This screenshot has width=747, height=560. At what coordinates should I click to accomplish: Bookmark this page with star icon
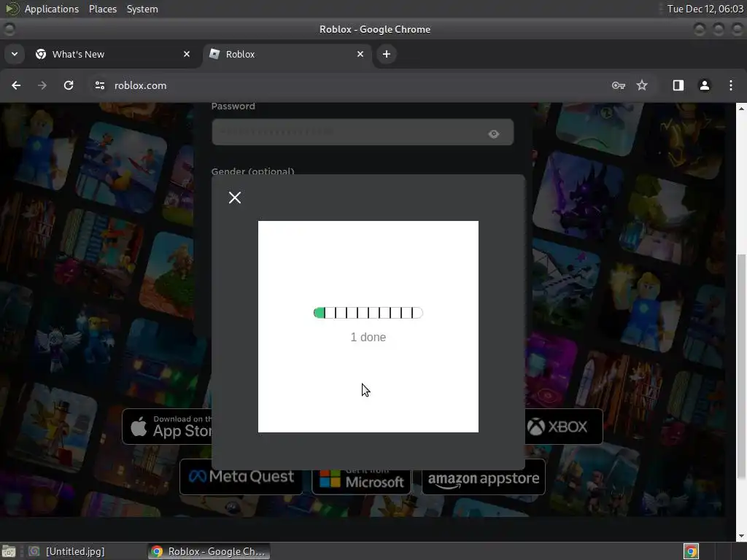[642, 85]
